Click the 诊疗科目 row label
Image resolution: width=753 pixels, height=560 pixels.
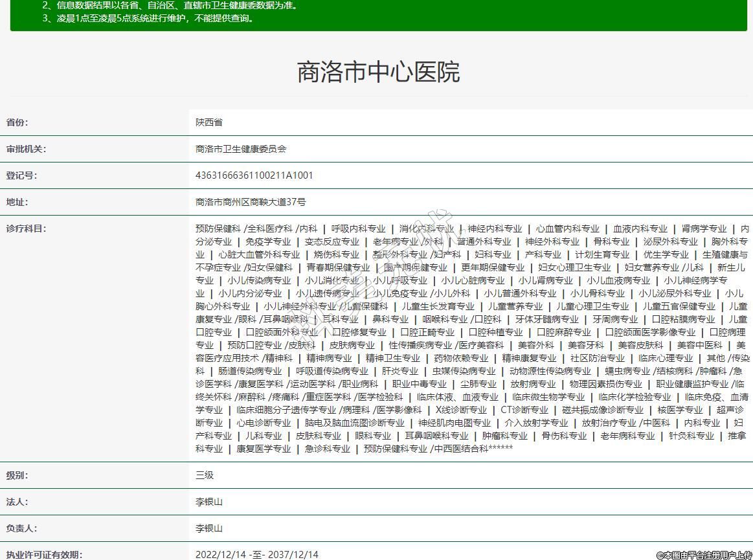pyautogui.click(x=26, y=229)
